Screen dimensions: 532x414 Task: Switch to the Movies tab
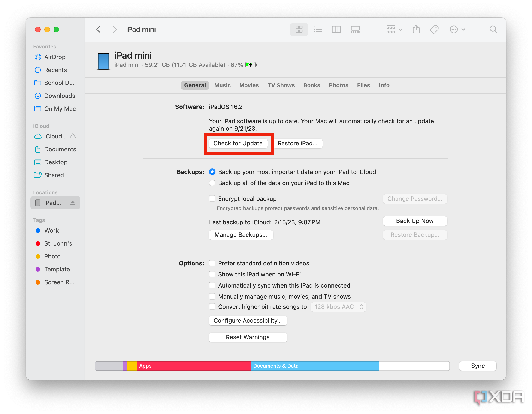click(x=249, y=85)
